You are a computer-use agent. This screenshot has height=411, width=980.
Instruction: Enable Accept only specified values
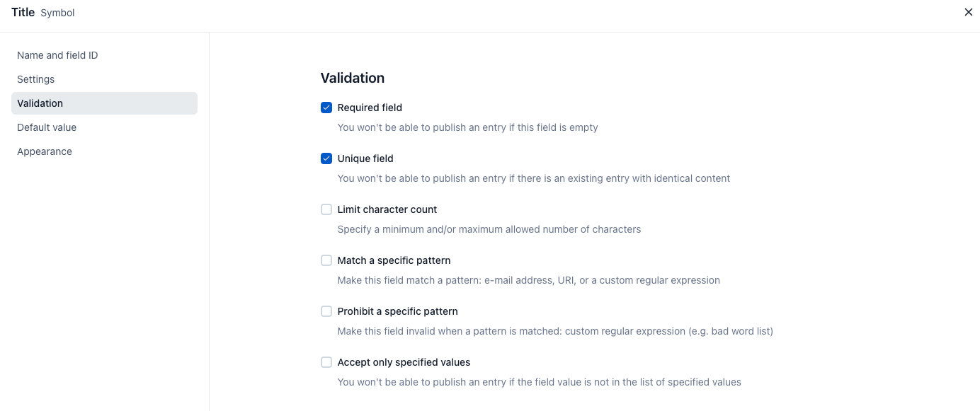(x=326, y=361)
